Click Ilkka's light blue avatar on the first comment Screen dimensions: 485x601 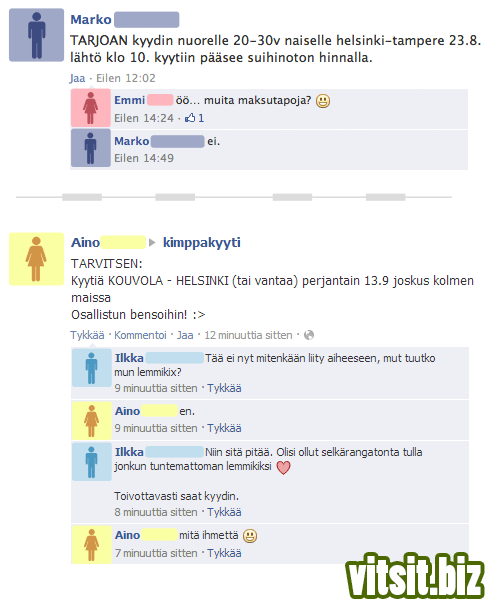pos(91,368)
